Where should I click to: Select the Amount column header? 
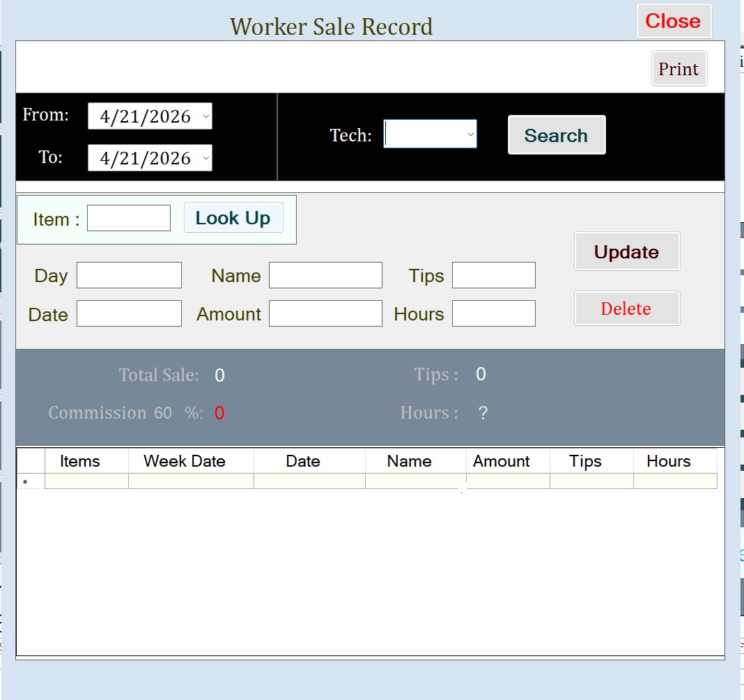502,460
